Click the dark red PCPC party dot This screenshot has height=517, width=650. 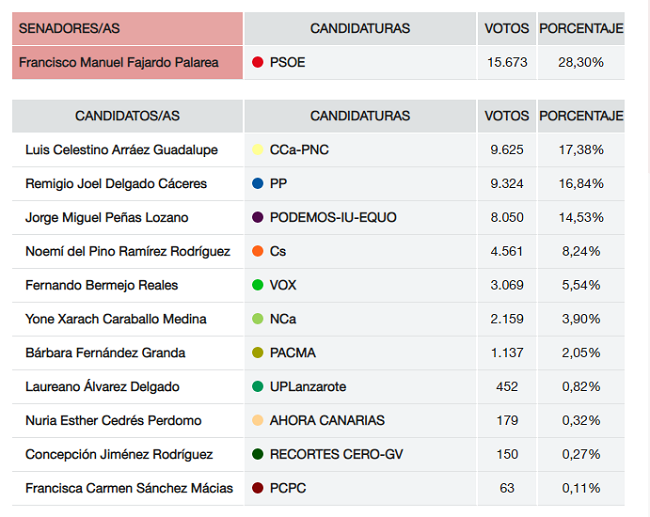[258, 489]
